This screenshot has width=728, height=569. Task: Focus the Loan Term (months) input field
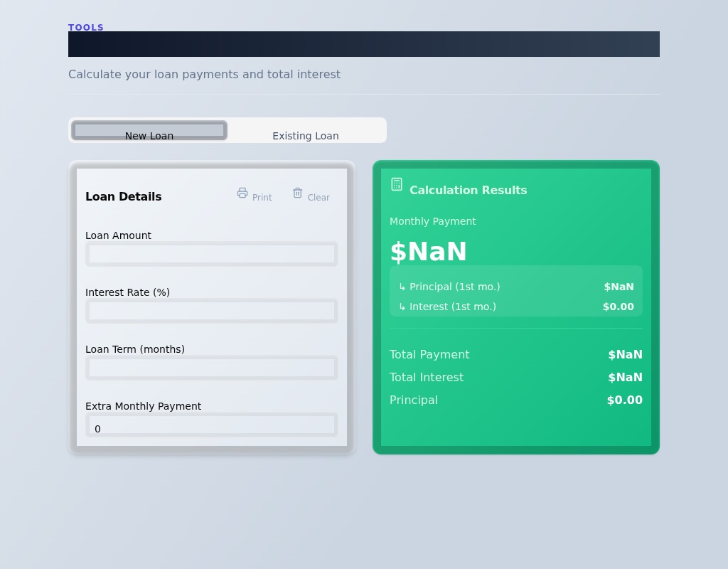tap(212, 368)
